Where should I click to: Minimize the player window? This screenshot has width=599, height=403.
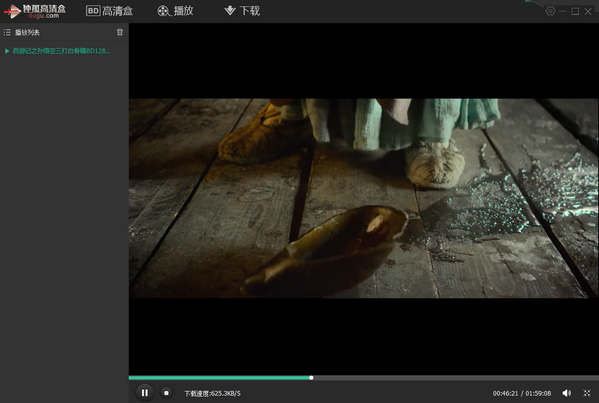point(562,11)
